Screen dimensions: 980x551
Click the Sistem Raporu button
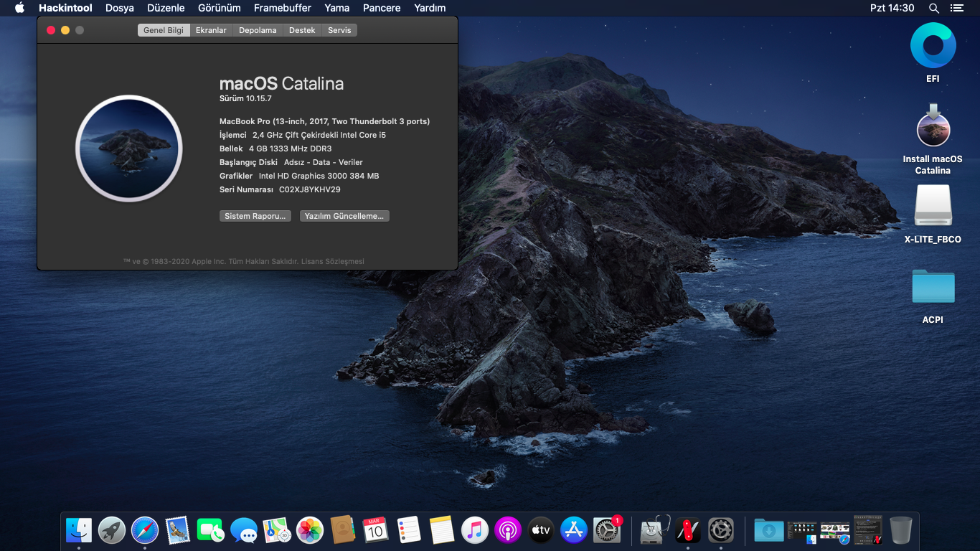point(255,216)
